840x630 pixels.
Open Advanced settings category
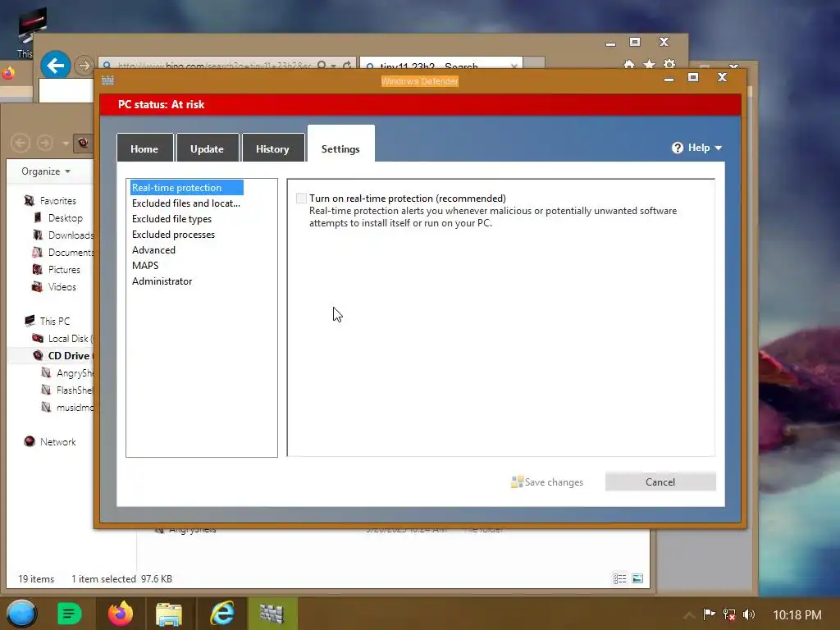tap(153, 249)
